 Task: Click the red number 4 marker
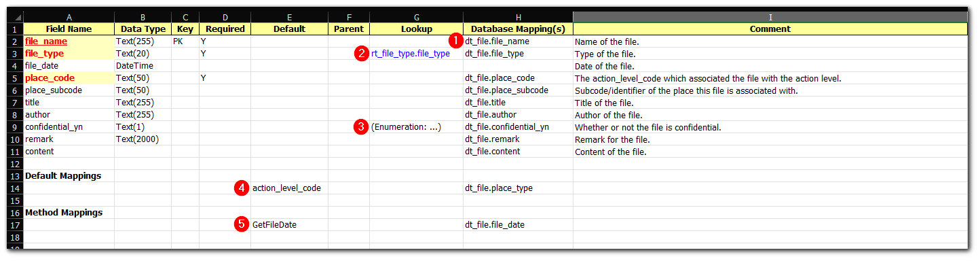pyautogui.click(x=242, y=188)
